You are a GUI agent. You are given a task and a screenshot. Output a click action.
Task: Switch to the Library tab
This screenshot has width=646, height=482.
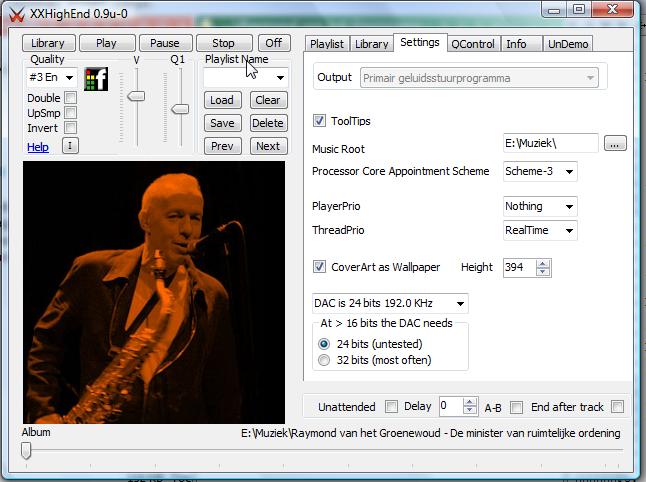372,44
